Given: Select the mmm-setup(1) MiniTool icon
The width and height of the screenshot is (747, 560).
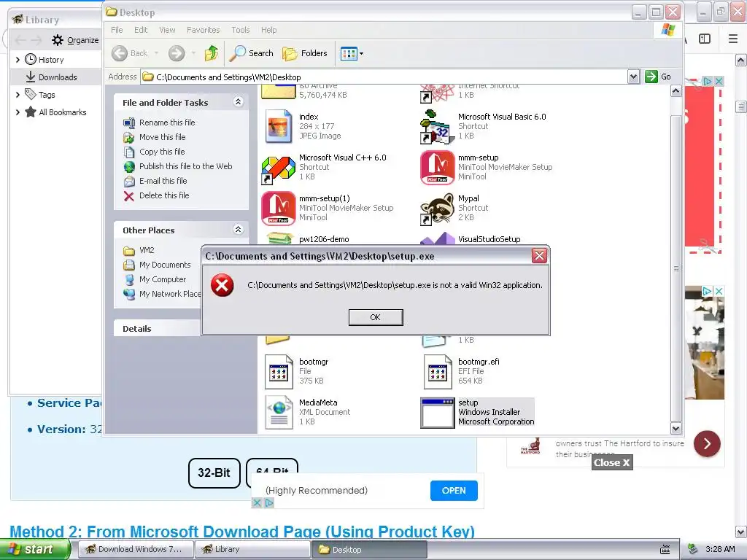Looking at the screenshot, I should click(279, 208).
